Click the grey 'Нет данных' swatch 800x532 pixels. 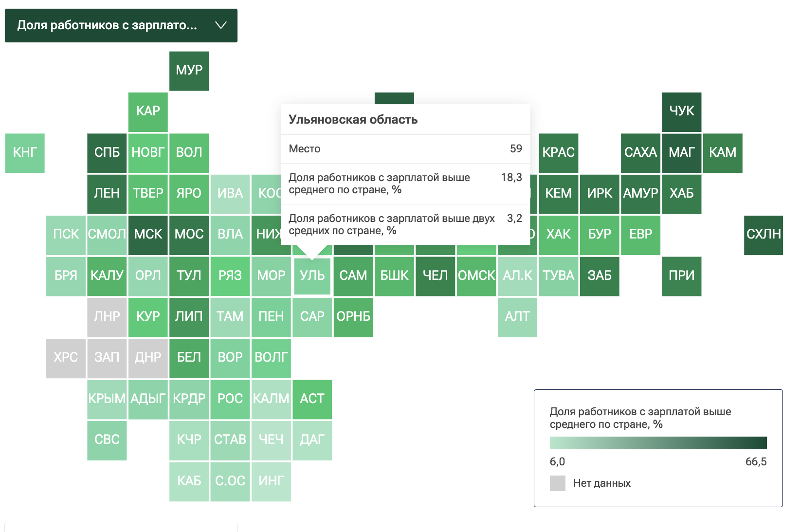[558, 483]
